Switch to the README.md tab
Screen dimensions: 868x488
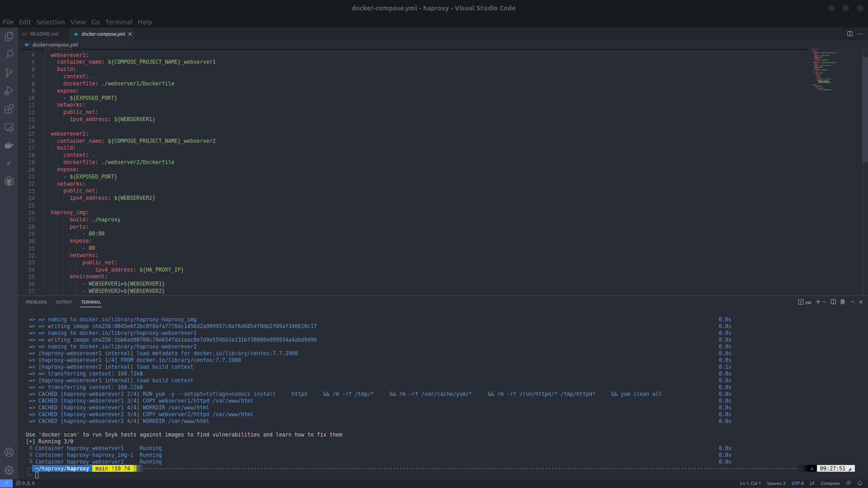coord(44,34)
